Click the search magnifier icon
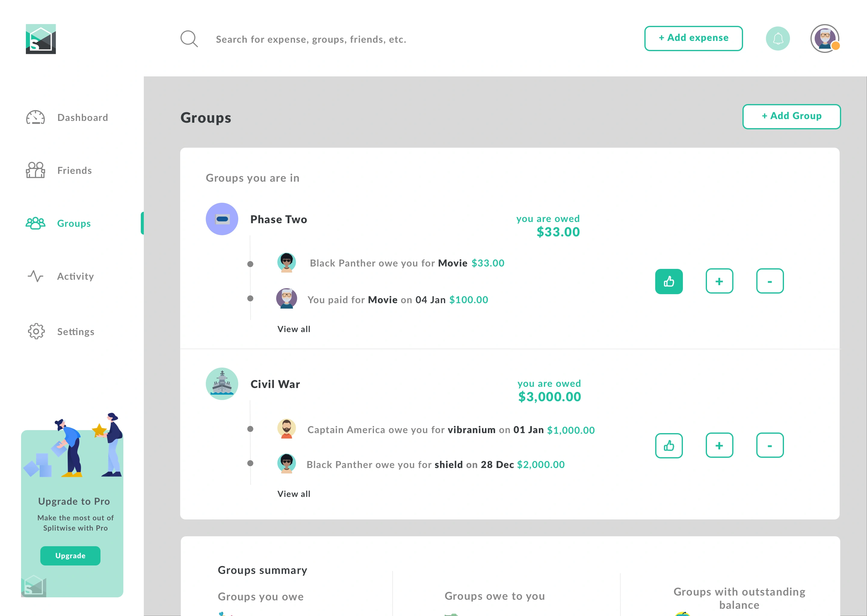867x616 pixels. point(189,39)
